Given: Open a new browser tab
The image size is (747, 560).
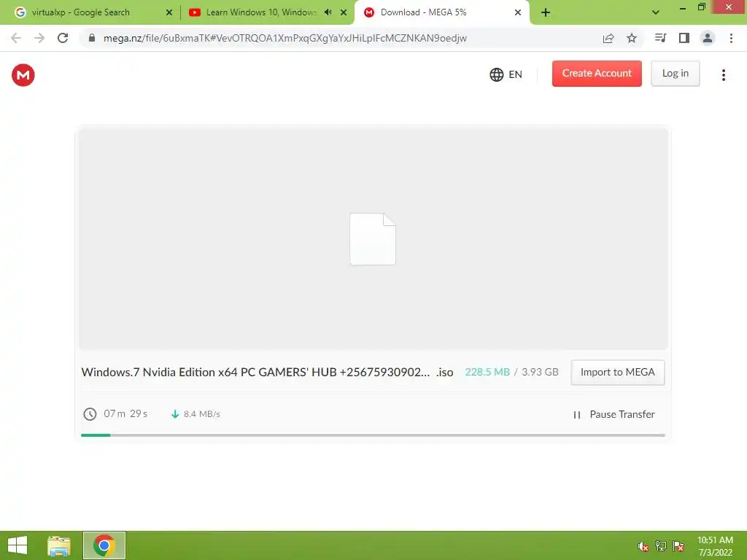Looking at the screenshot, I should point(546,12).
